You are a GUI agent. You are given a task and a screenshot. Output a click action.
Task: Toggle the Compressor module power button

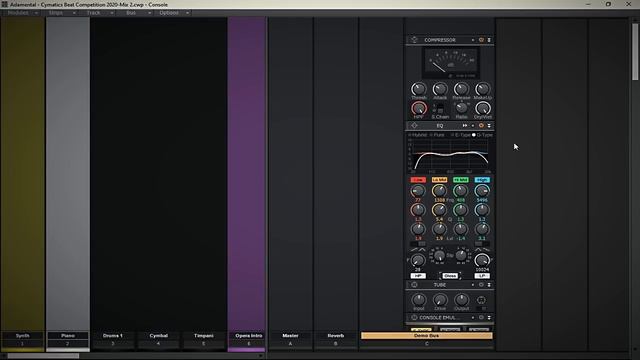pos(481,40)
